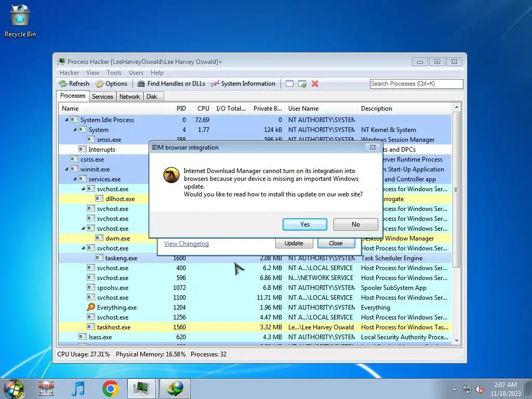The height and width of the screenshot is (399, 532).
Task: Click the Everything.exe magnifier icon
Action: [90, 307]
